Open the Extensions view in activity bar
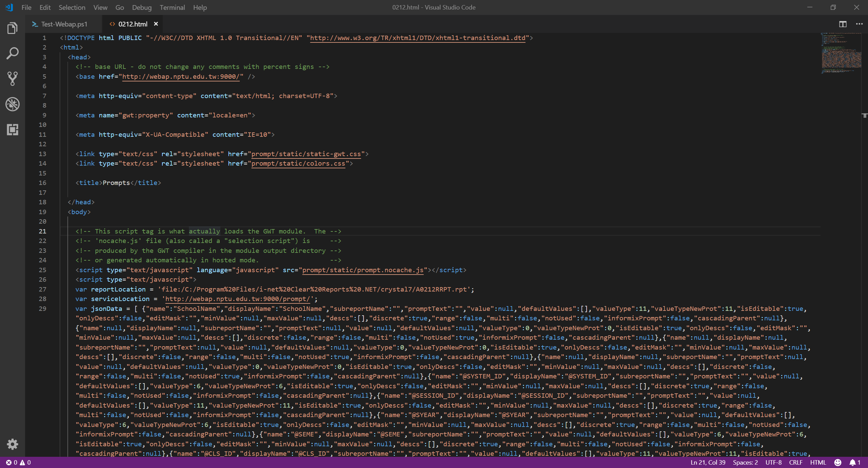Image resolution: width=868 pixels, height=468 pixels. pos(13,129)
